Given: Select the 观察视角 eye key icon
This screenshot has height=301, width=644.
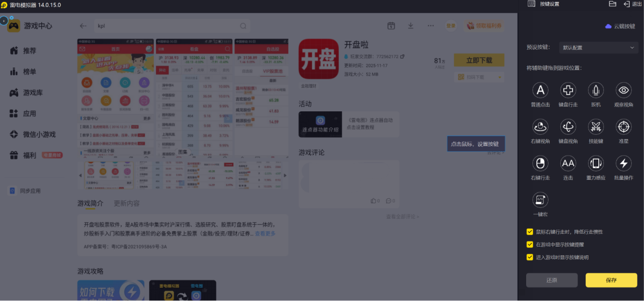Looking at the screenshot, I should [x=624, y=91].
